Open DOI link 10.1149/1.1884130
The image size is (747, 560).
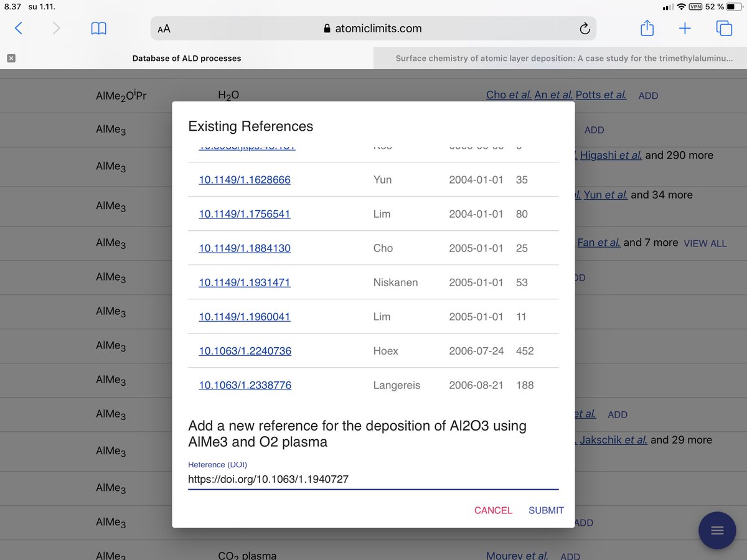click(x=245, y=248)
